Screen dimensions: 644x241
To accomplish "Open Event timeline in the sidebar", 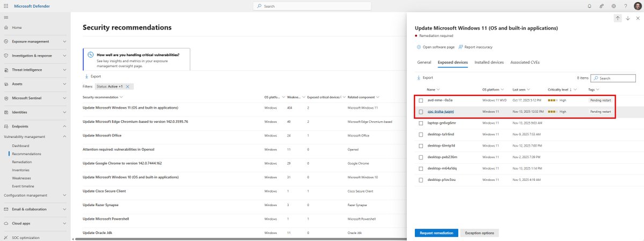I will coord(24,186).
